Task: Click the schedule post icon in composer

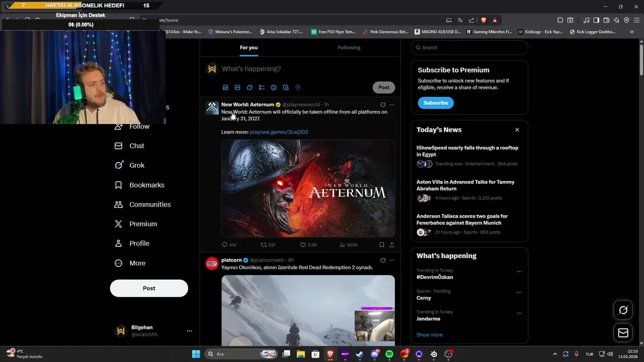Action: [286, 87]
